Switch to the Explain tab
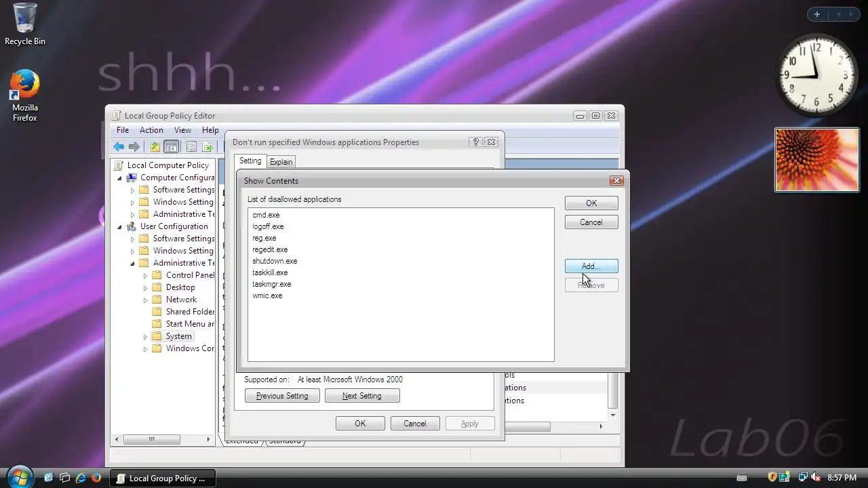868x488 pixels. click(x=281, y=162)
